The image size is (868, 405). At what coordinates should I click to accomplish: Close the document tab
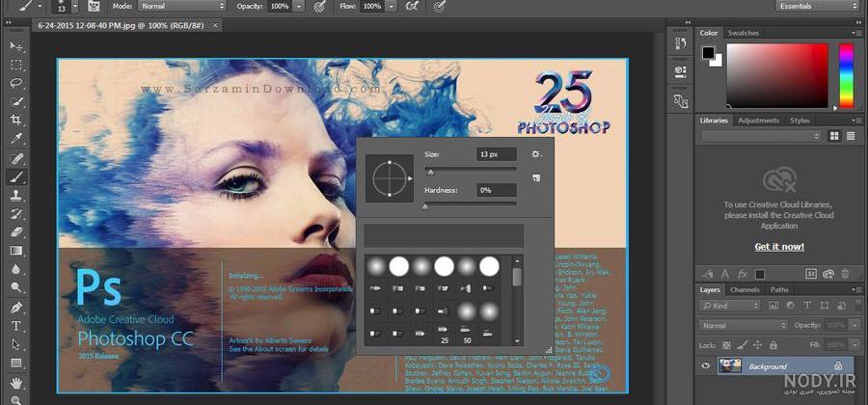(215, 25)
